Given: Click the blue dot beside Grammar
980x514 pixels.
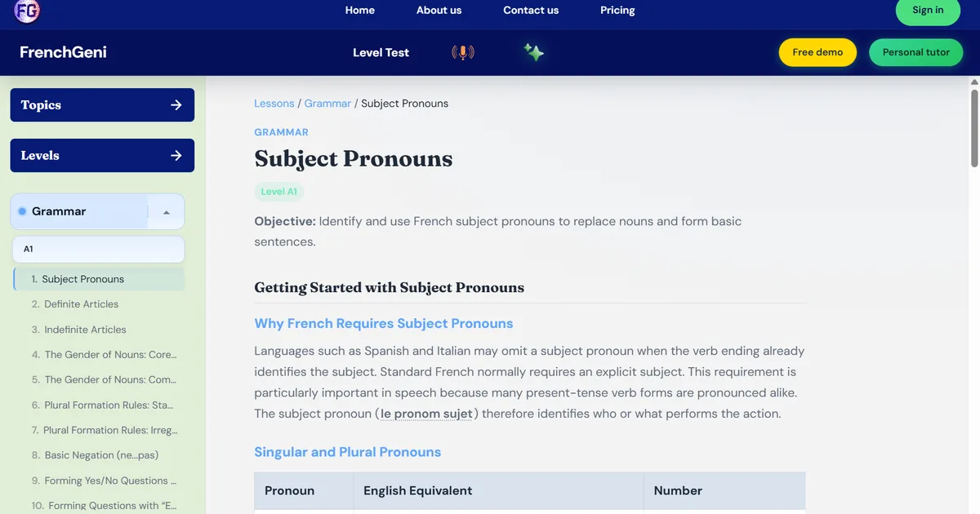Looking at the screenshot, I should (22, 211).
